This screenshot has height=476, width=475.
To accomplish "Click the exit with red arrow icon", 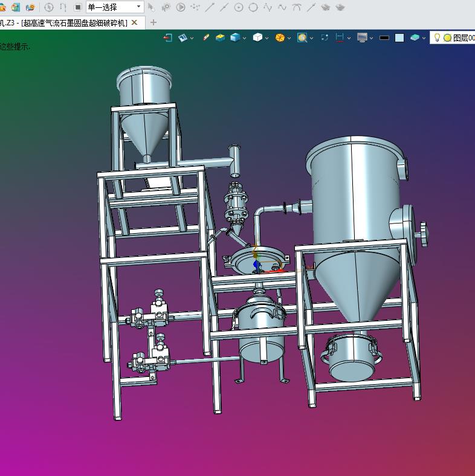I will pos(167,37).
